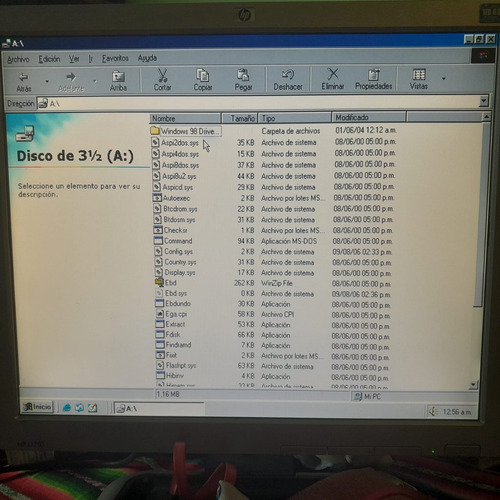Screen dimensions: 500x500
Task: Select the Checksr batch file icon
Action: click(x=158, y=230)
